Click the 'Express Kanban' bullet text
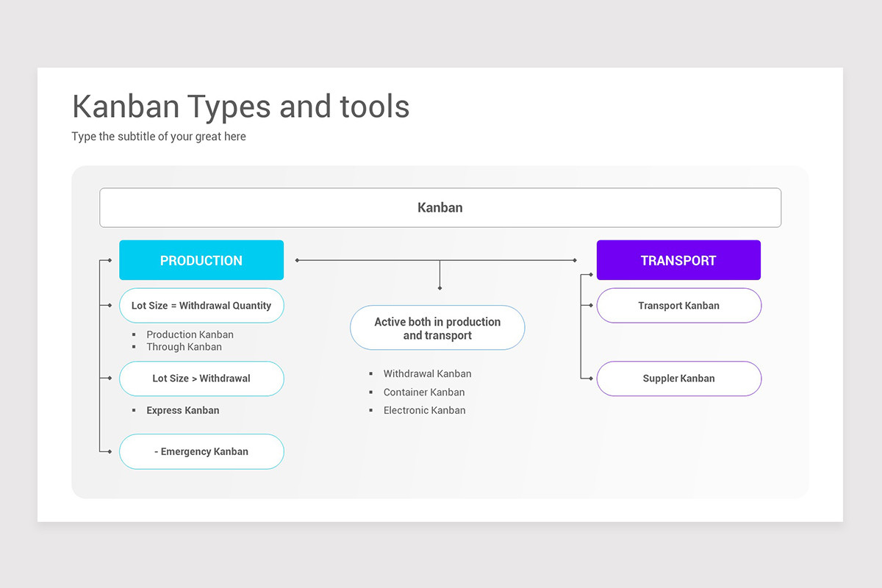Screen dimensions: 882x588 [183, 411]
